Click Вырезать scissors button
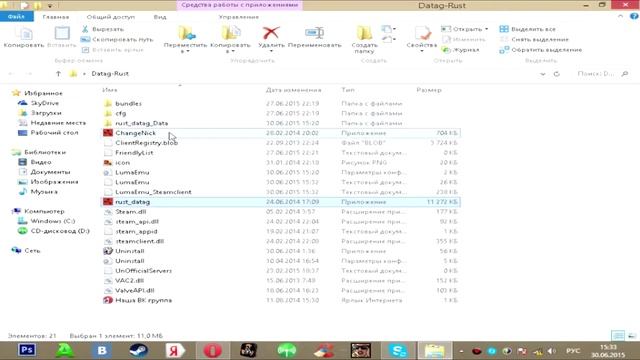 [x=102, y=29]
